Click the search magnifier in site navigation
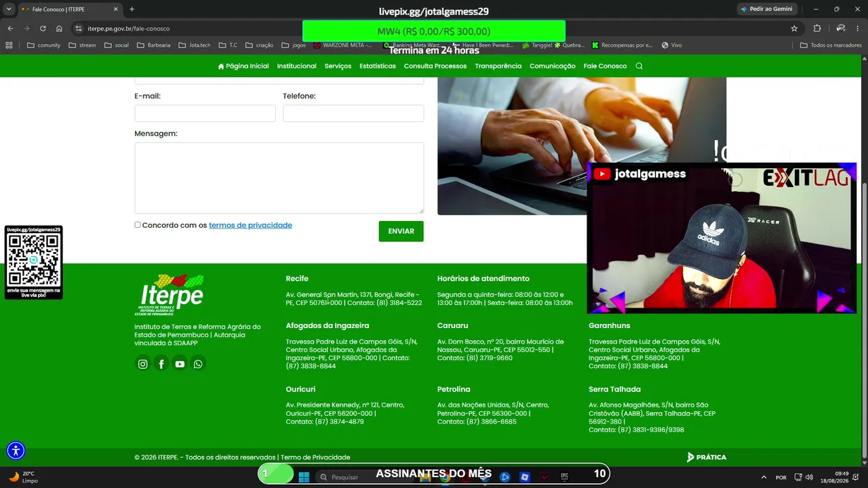868x488 pixels. [x=639, y=66]
